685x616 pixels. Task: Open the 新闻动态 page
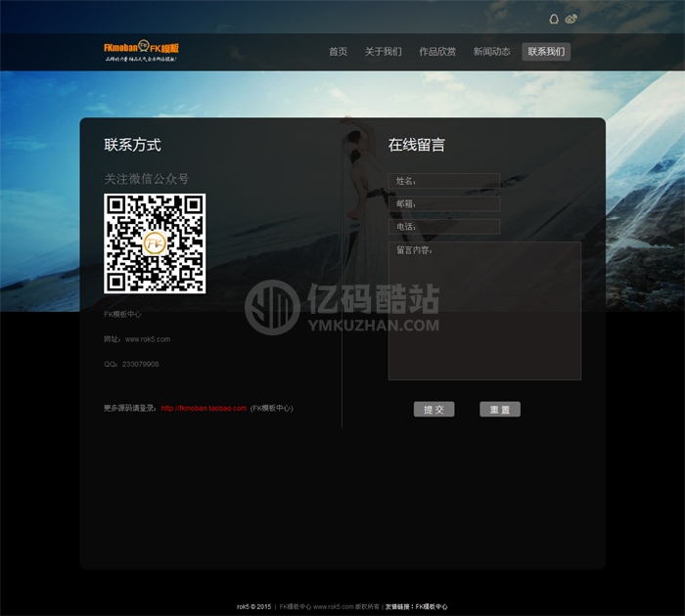tap(491, 52)
